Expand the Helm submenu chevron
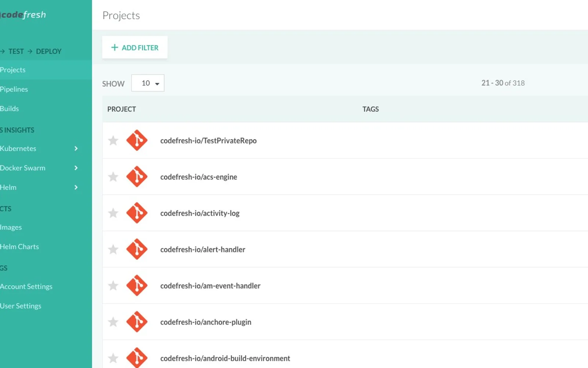Image resolution: width=588 pixels, height=368 pixels. (76, 187)
